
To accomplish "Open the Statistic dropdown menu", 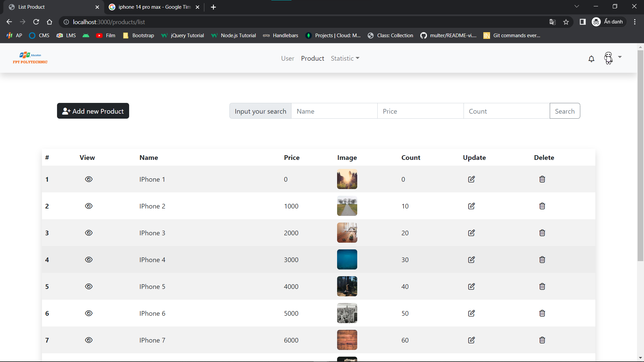I will pyautogui.click(x=345, y=58).
